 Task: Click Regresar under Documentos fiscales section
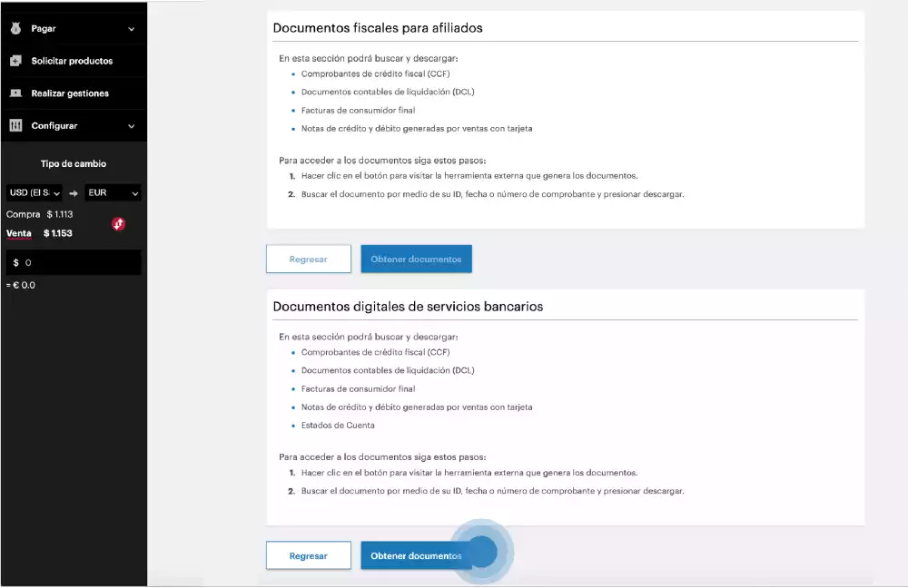308,259
